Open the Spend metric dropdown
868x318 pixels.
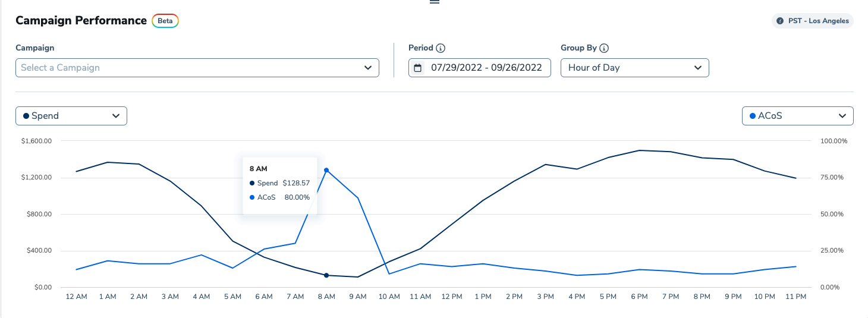pyautogui.click(x=71, y=116)
